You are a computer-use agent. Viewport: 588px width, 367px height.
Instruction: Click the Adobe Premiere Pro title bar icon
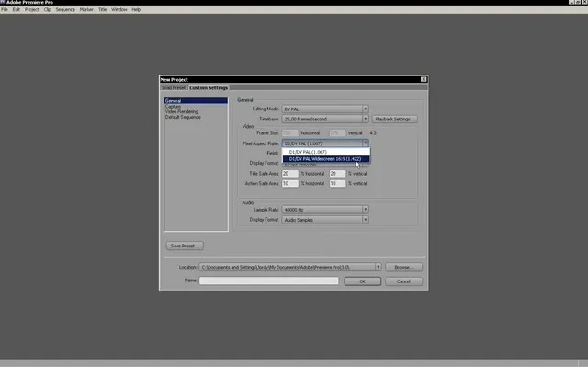[x=3, y=2]
